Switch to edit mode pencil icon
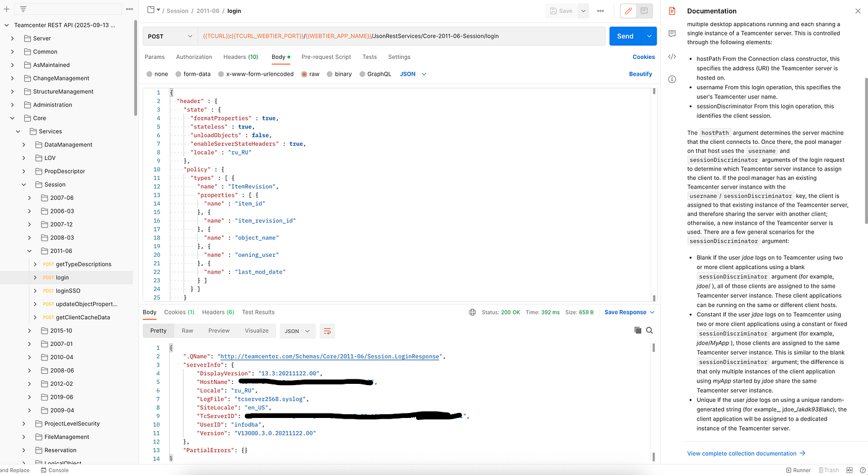This screenshot has height=475, width=868. tap(629, 11)
